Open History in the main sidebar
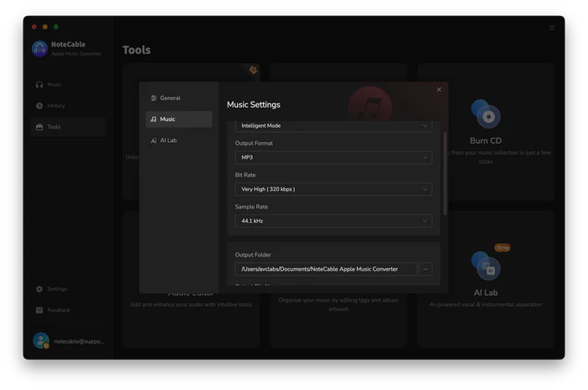Image resolution: width=588 pixels, height=390 pixels. 68,106
